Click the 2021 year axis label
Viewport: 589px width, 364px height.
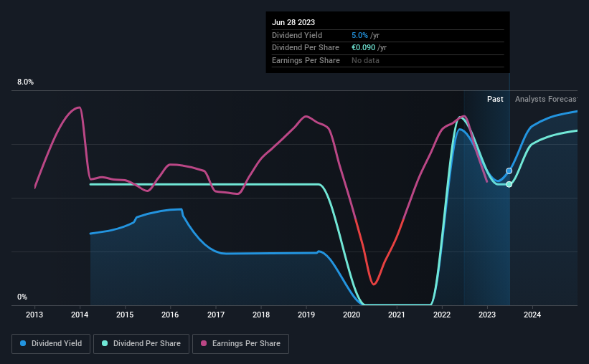(x=396, y=315)
